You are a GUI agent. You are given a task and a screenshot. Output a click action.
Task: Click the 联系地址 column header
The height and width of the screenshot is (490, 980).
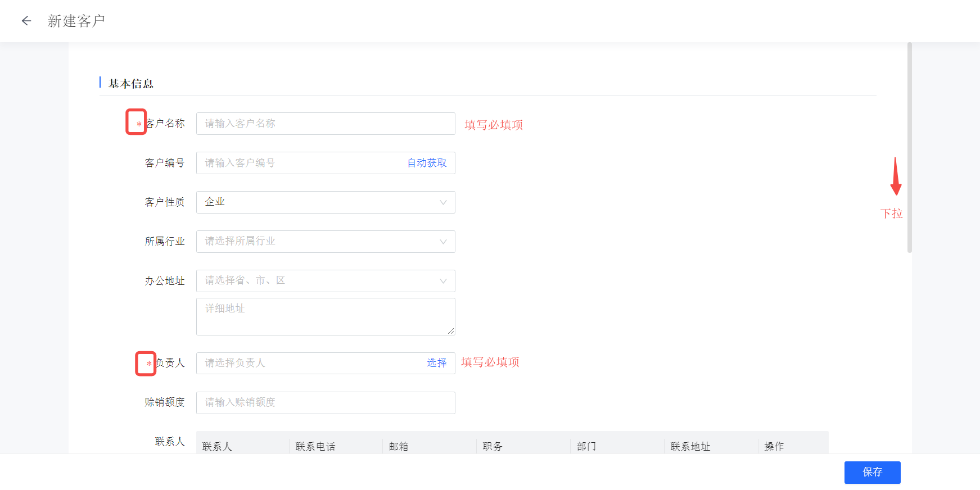click(690, 447)
